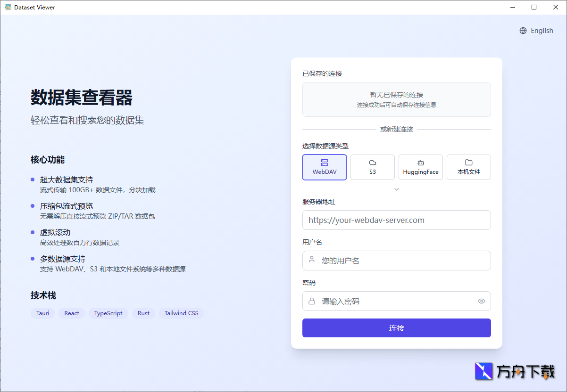This screenshot has width=567, height=392.
Task: Select the 本机文件 folder data source icon
Action: click(x=468, y=162)
